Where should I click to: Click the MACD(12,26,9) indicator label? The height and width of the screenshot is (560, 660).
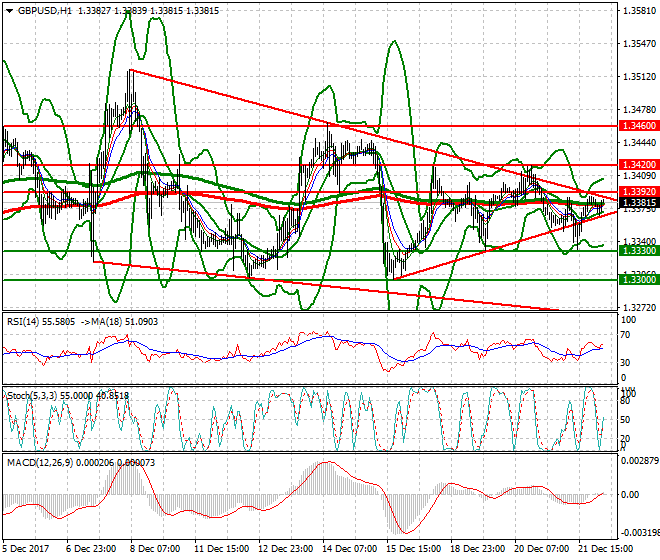pos(38,461)
